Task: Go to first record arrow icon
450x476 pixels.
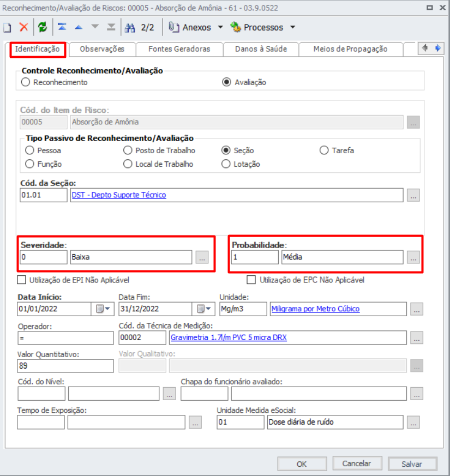Action: pyautogui.click(x=62, y=27)
